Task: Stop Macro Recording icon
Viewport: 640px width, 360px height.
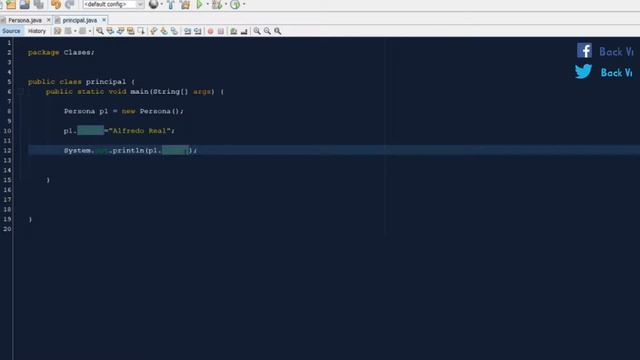Action: click(221, 31)
